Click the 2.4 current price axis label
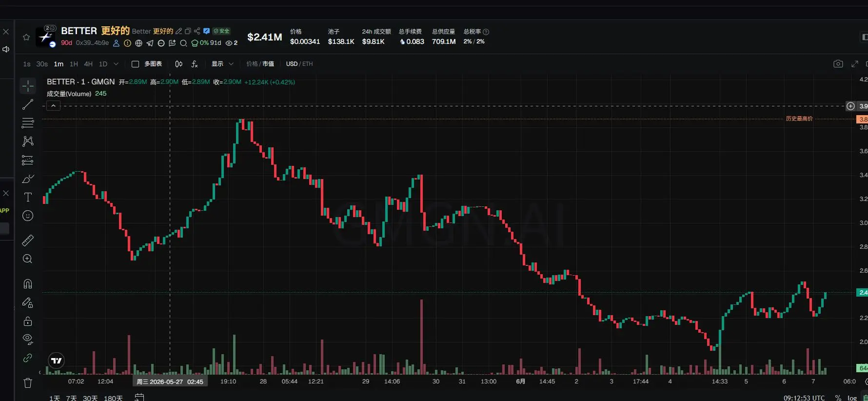 point(862,293)
